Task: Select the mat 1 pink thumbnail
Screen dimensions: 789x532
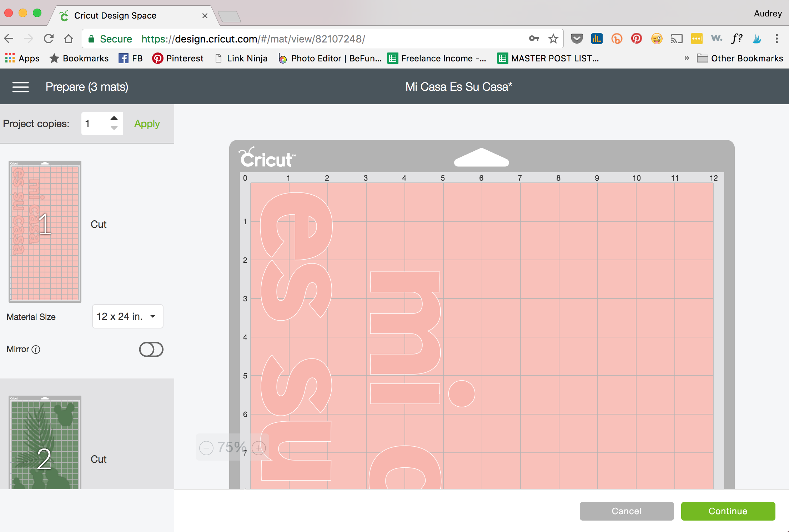Action: (45, 231)
